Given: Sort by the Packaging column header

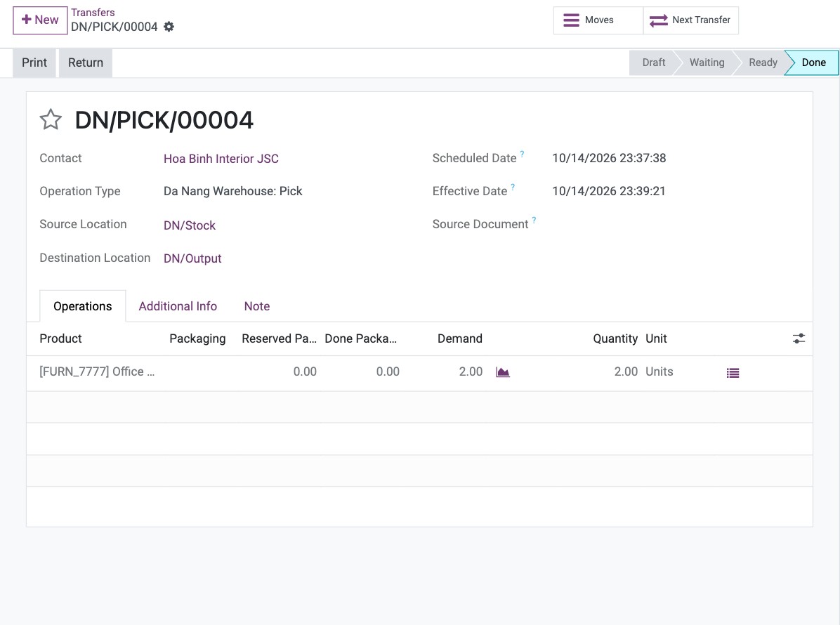Looking at the screenshot, I should click(x=197, y=338).
